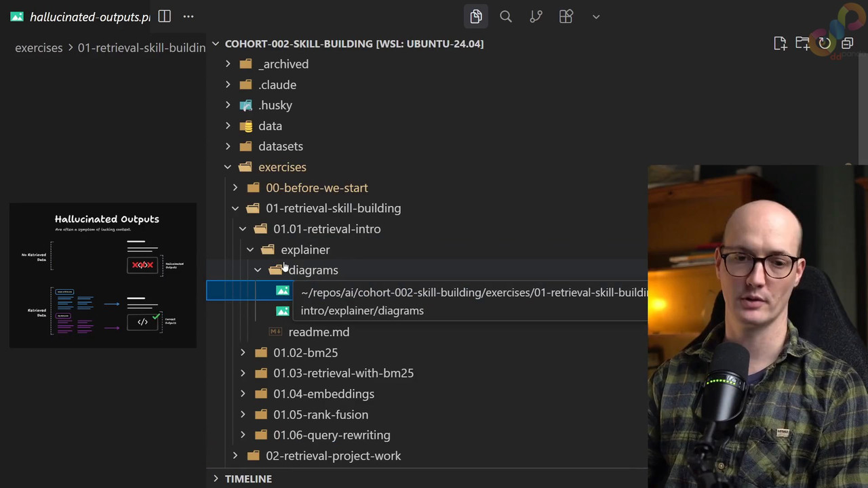Viewport: 868px width, 488px height.
Task: Click the .claude folder name
Action: 277,85
